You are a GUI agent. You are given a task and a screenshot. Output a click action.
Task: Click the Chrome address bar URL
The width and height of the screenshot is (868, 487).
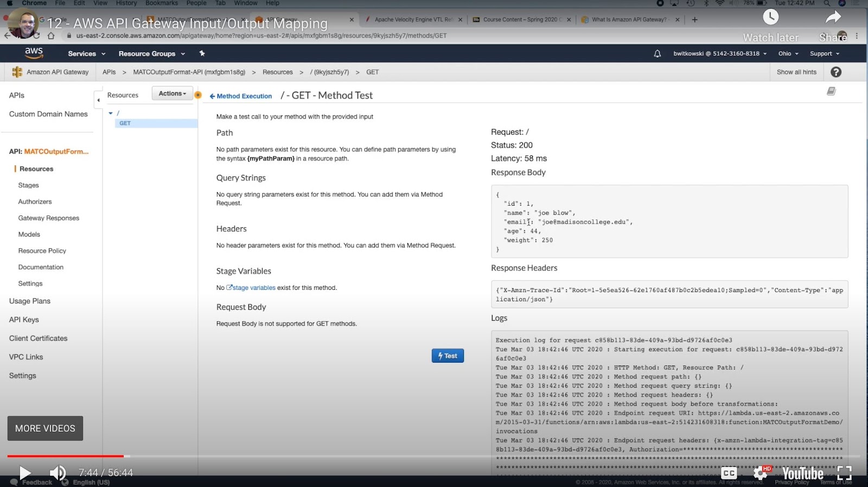pos(261,36)
